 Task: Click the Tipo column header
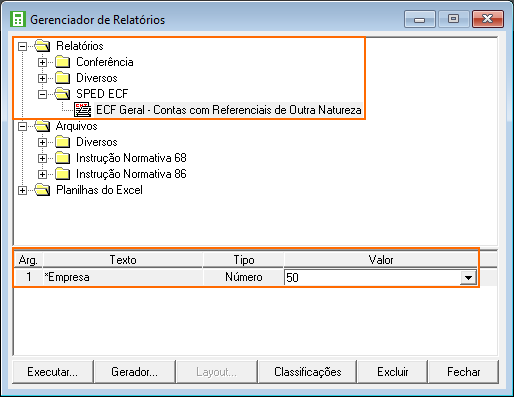pyautogui.click(x=244, y=260)
